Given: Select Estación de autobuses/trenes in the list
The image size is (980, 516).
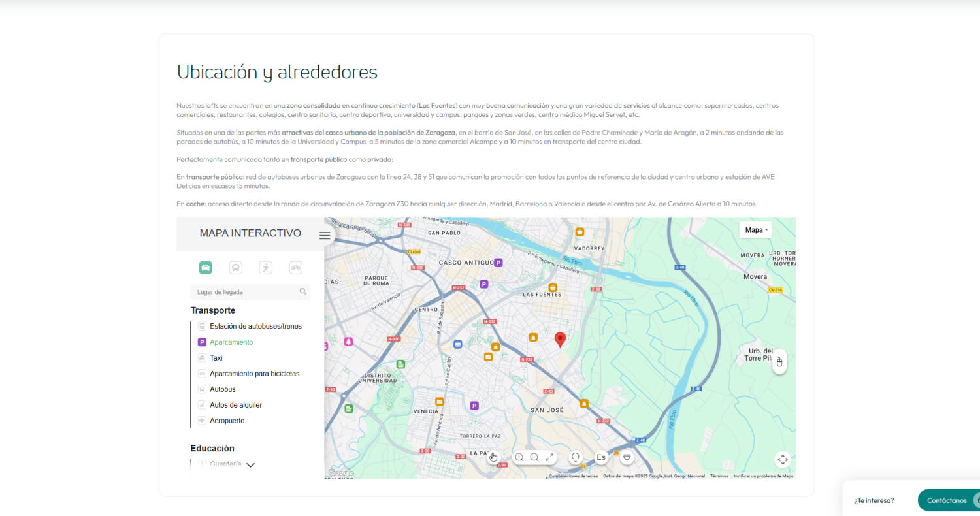Looking at the screenshot, I should [x=255, y=326].
